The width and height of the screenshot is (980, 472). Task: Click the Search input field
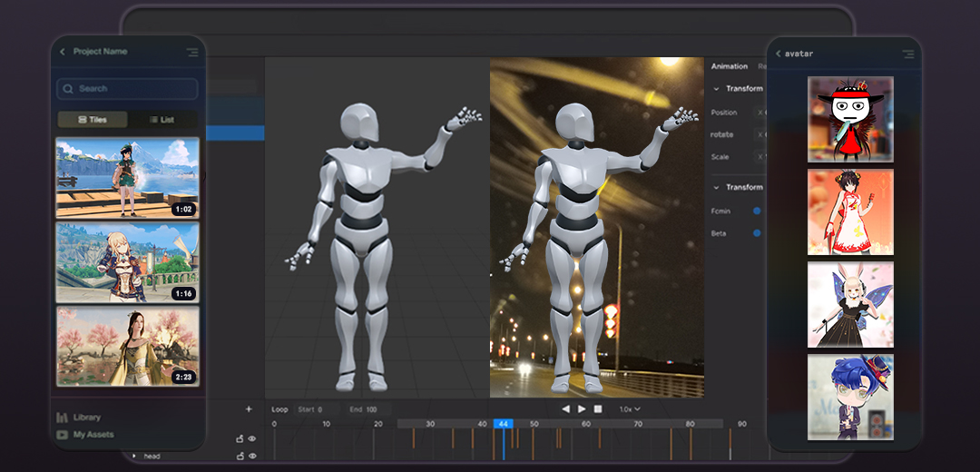127,89
